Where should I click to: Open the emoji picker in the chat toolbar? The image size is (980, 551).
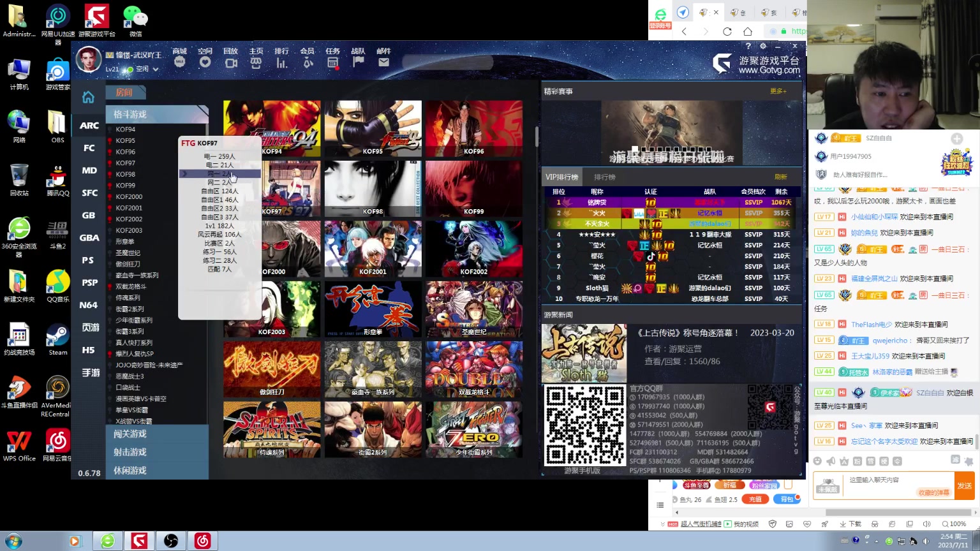(x=817, y=461)
